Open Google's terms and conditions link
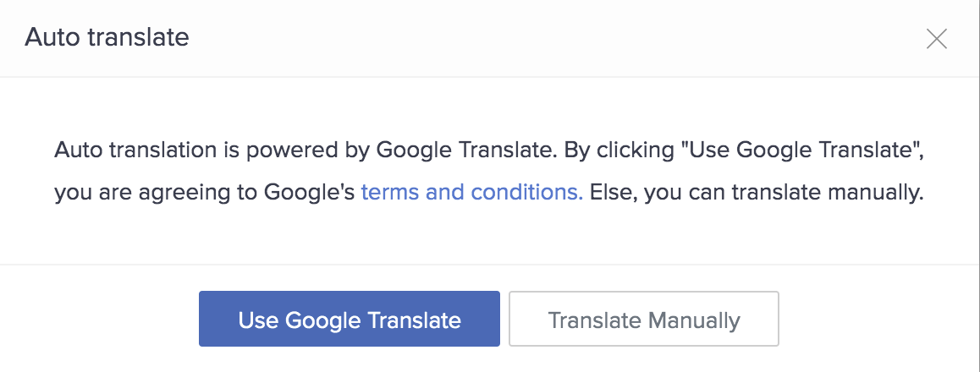 (471, 193)
